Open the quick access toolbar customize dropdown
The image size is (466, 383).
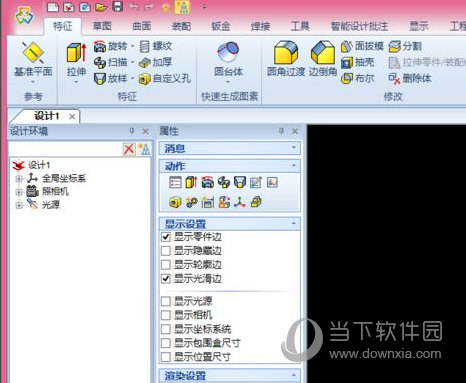[x=204, y=7]
